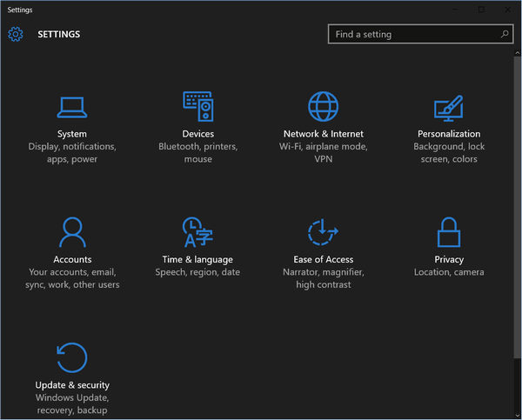Click in the Find a setting box
Screen dimensions: 522x420
coord(420,34)
